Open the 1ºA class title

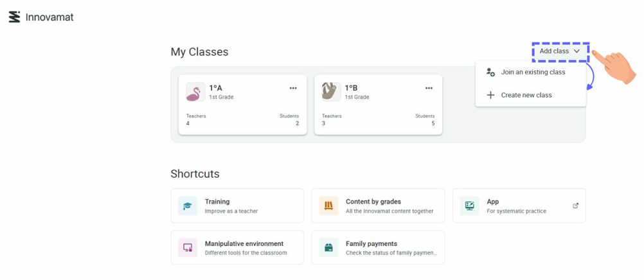tap(215, 88)
